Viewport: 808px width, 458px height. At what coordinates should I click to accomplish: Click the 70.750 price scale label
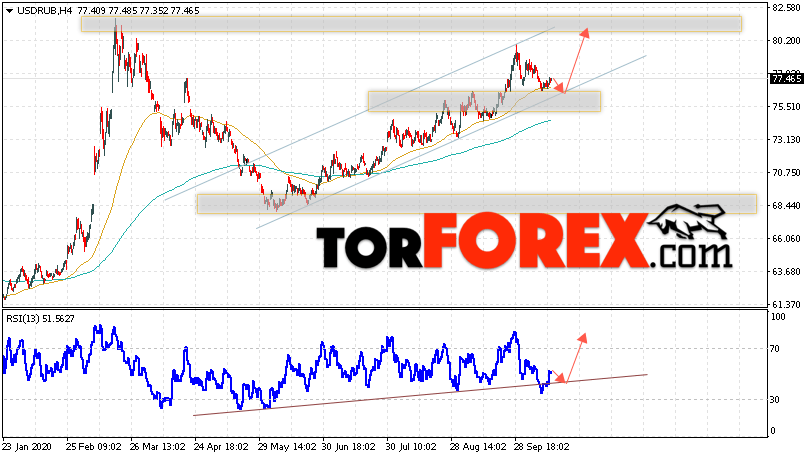pyautogui.click(x=786, y=173)
